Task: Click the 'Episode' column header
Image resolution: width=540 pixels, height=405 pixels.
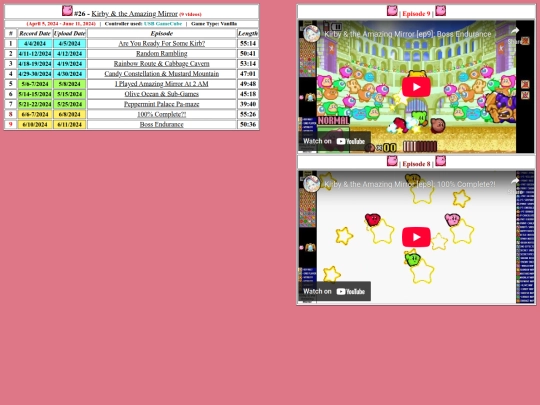Action: tap(162, 33)
